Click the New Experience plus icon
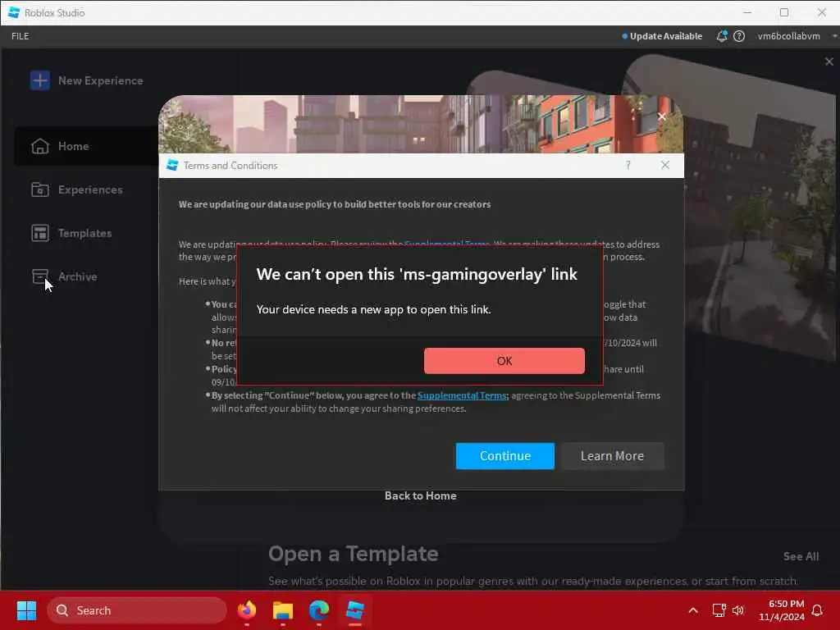The image size is (840, 630). (x=39, y=80)
